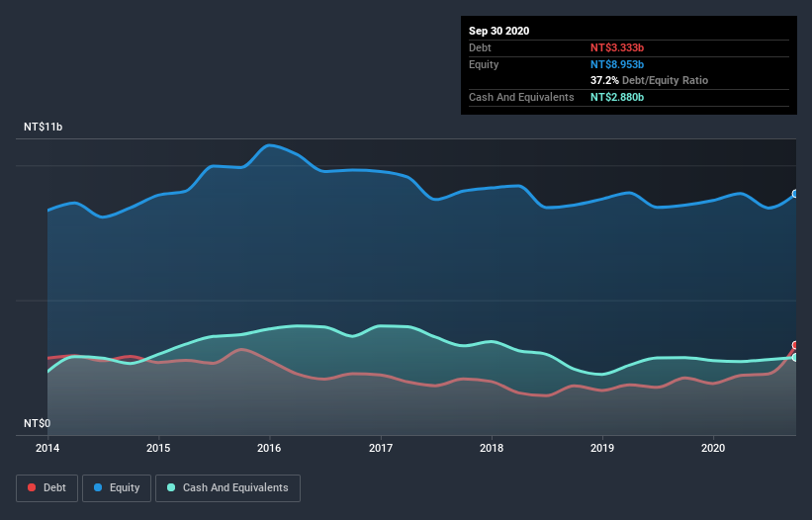Toggle the Equity series legend button
Image resolution: width=812 pixels, height=520 pixels.
pyautogui.click(x=117, y=488)
